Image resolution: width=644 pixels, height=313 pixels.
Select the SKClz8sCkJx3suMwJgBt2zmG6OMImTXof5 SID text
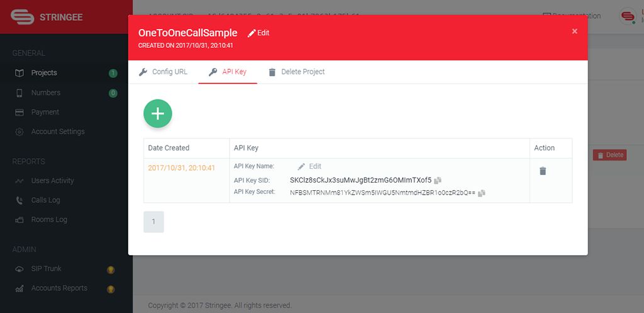(360, 180)
